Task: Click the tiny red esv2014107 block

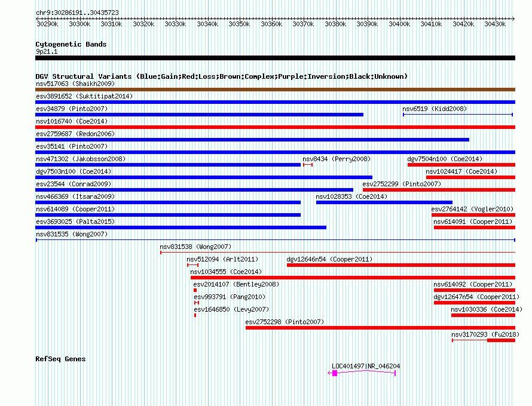Action: click(x=195, y=290)
